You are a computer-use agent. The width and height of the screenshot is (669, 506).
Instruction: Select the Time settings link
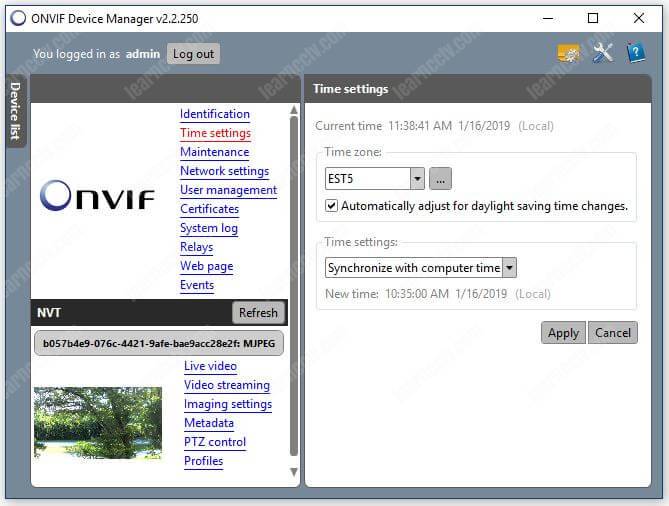(x=215, y=133)
